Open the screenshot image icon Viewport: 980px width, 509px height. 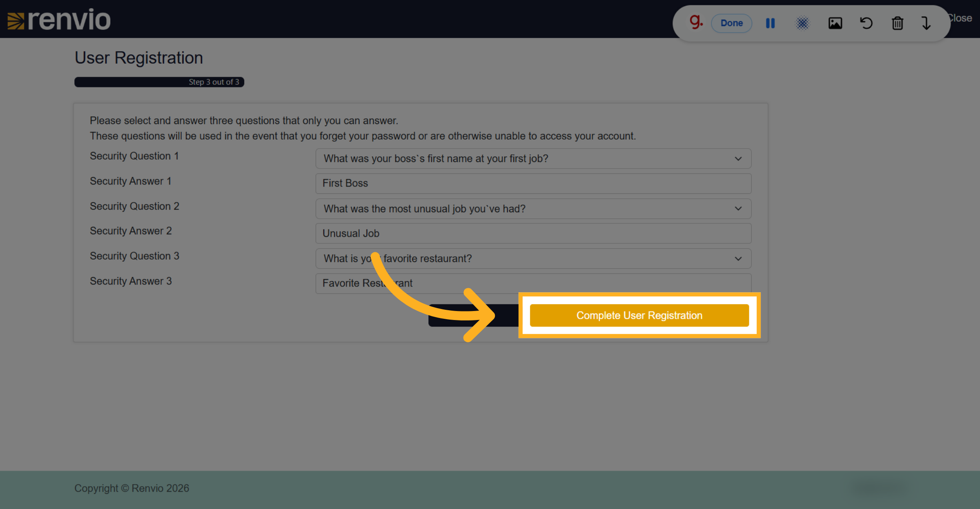[835, 23]
